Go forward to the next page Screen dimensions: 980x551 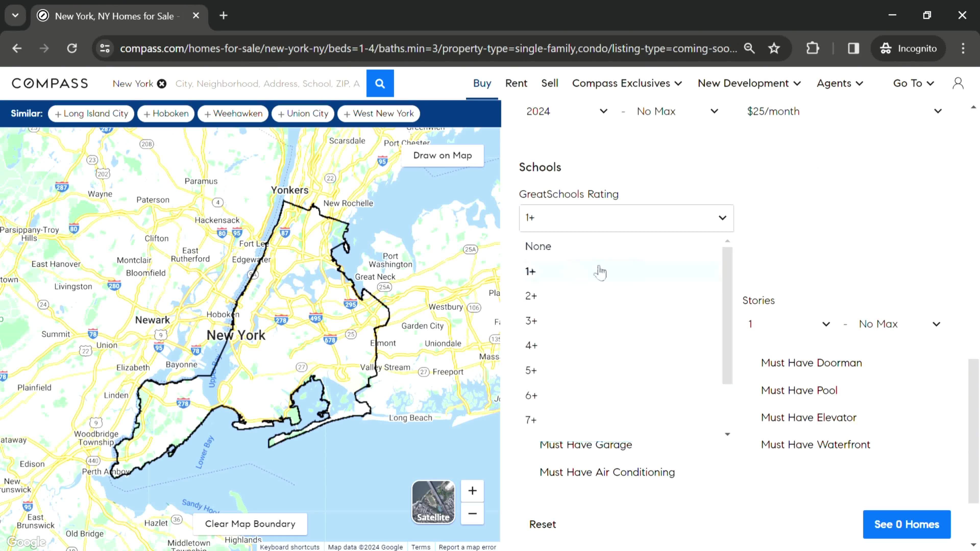point(44,48)
